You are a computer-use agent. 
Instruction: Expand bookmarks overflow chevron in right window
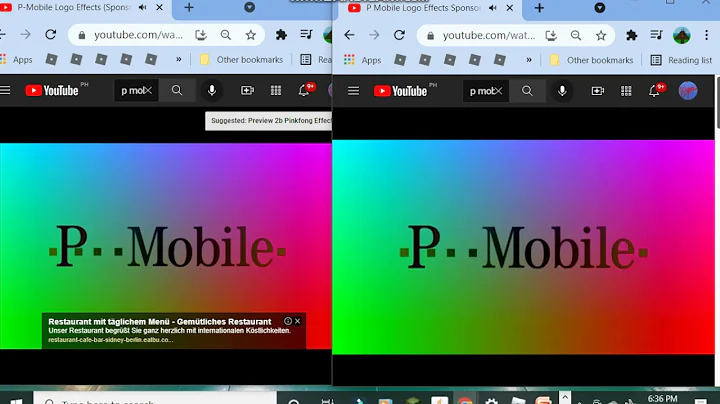point(529,60)
